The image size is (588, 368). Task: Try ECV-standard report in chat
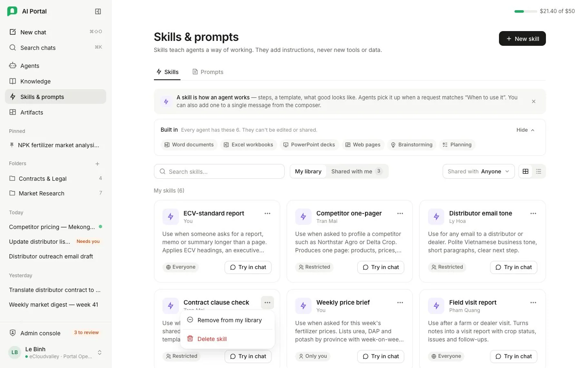click(248, 267)
